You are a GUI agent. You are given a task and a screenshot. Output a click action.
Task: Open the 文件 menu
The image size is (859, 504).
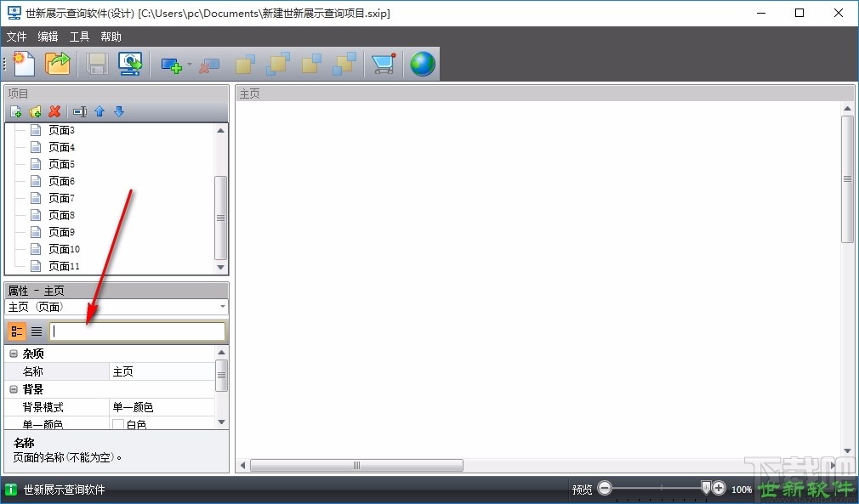[x=16, y=37]
